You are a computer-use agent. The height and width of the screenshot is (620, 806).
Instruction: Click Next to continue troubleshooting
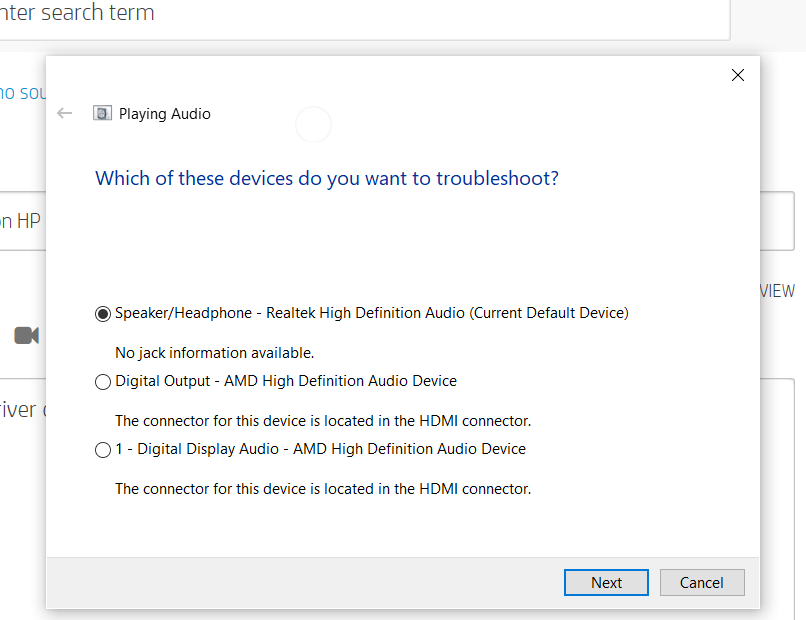click(606, 582)
